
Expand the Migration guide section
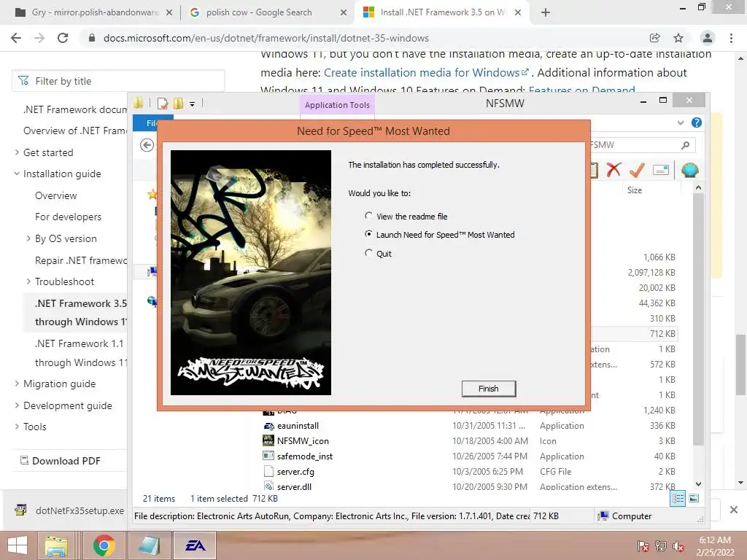(18, 384)
